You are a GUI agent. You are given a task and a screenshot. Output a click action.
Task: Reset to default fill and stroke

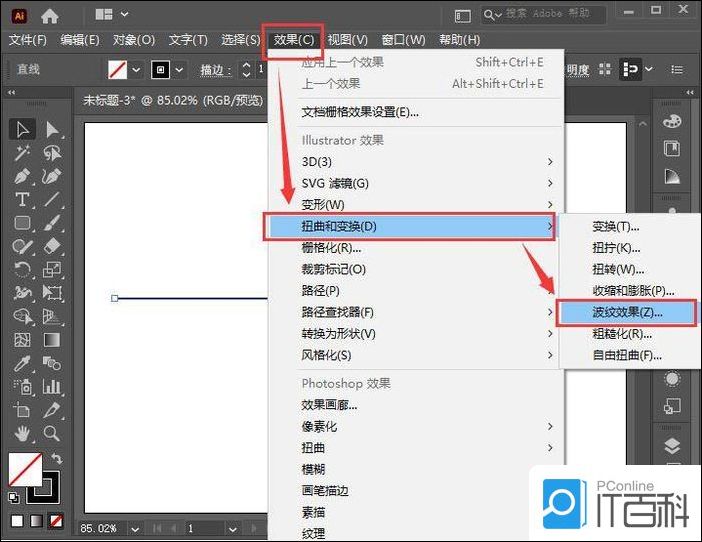click(13, 496)
